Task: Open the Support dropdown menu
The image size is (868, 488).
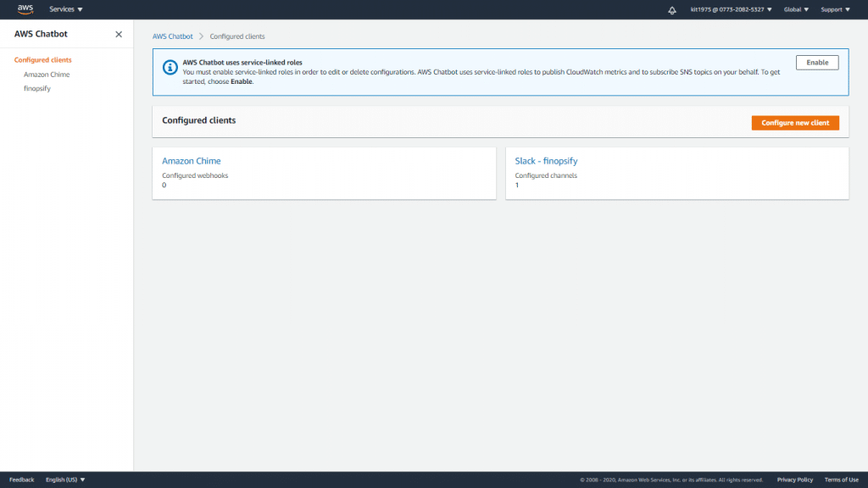Action: 835,9
